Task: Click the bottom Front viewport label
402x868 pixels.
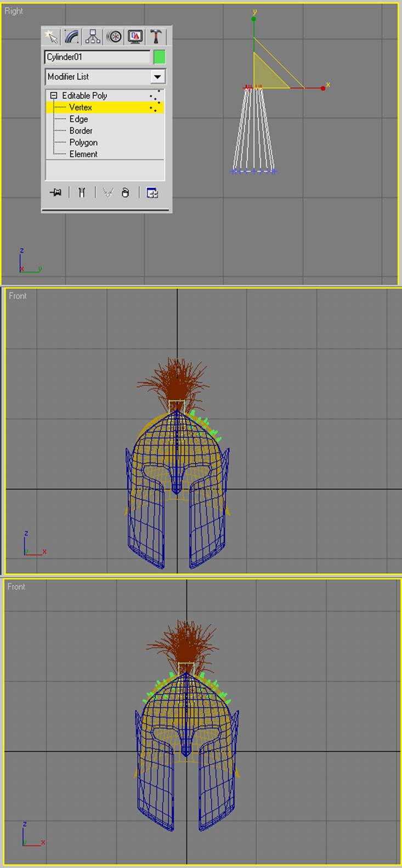Action: (16, 586)
